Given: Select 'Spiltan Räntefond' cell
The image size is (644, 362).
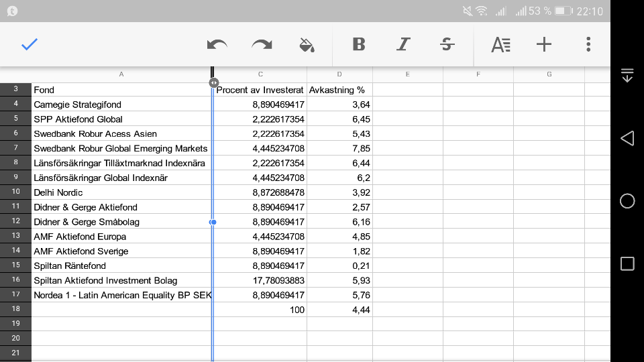Looking at the screenshot, I should point(121,266).
